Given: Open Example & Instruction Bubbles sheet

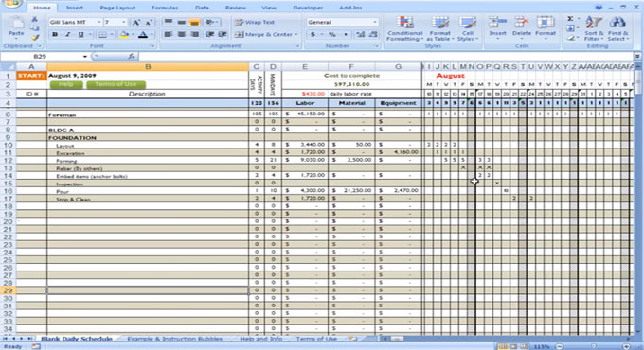Looking at the screenshot, I should click(174, 339).
